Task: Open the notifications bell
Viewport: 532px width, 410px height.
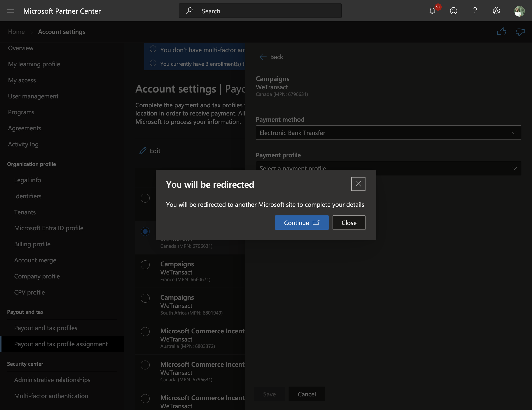Action: pyautogui.click(x=432, y=11)
